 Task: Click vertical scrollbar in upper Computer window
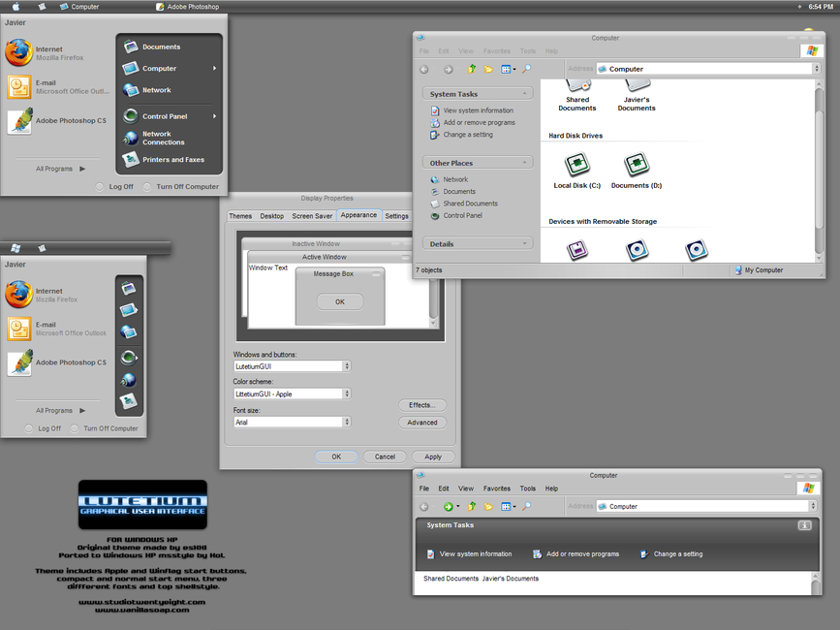pyautogui.click(x=819, y=171)
